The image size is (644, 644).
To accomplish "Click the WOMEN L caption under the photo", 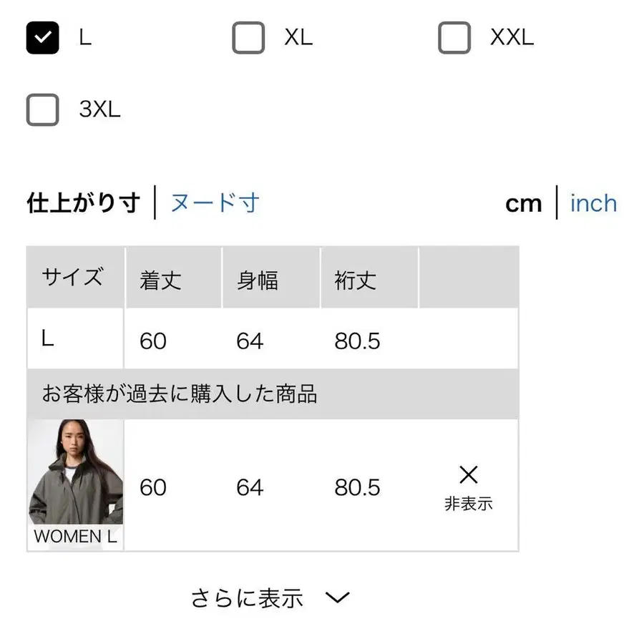I will pyautogui.click(x=75, y=537).
